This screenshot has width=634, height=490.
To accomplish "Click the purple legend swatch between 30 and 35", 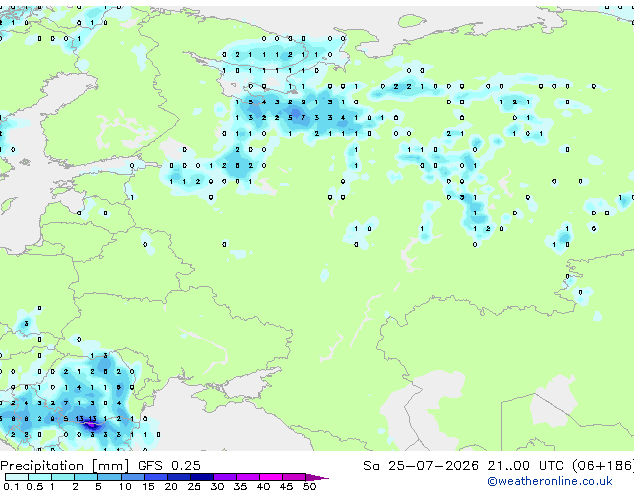I will (x=225, y=477).
